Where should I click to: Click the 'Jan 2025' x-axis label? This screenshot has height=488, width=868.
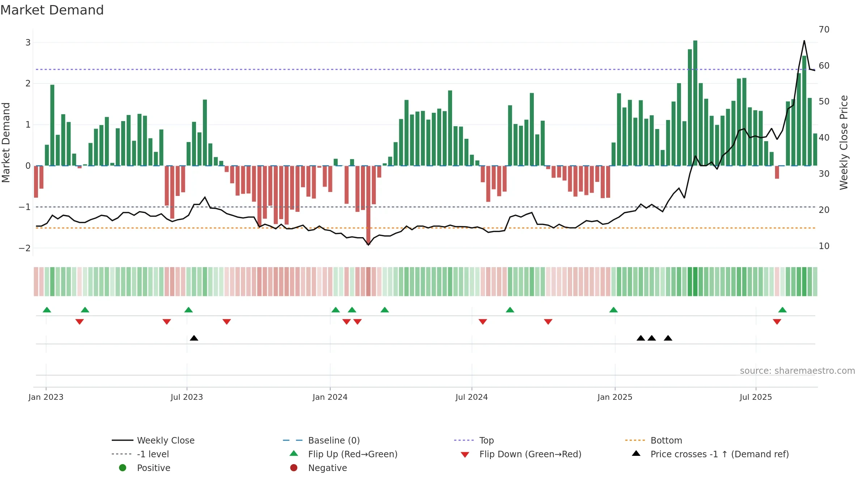coord(615,397)
